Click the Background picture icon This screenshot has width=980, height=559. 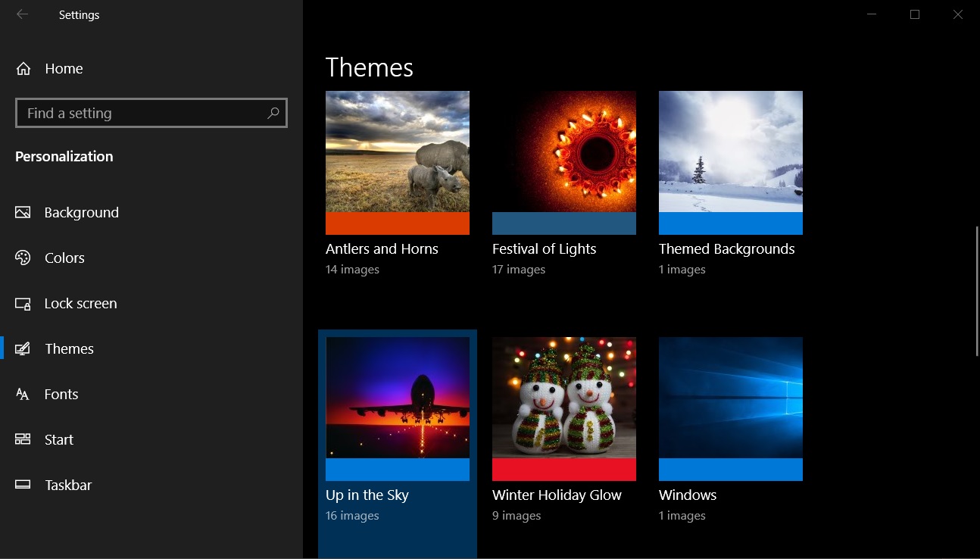tap(23, 213)
